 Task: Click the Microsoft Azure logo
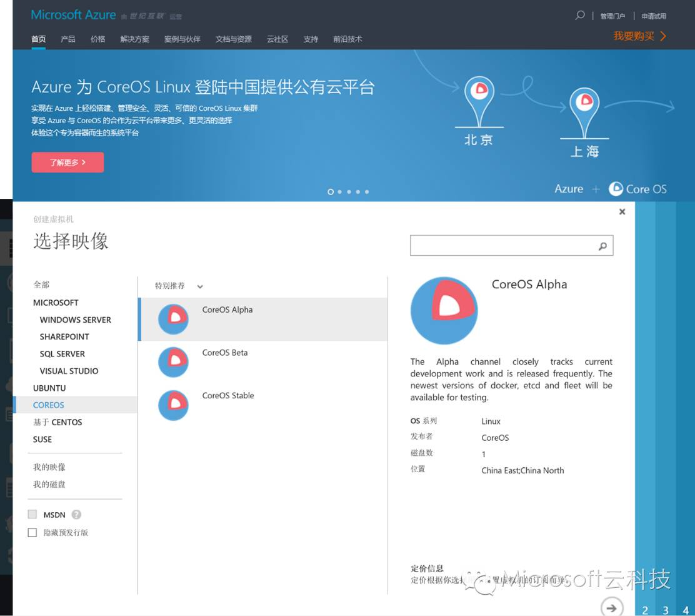tap(74, 15)
